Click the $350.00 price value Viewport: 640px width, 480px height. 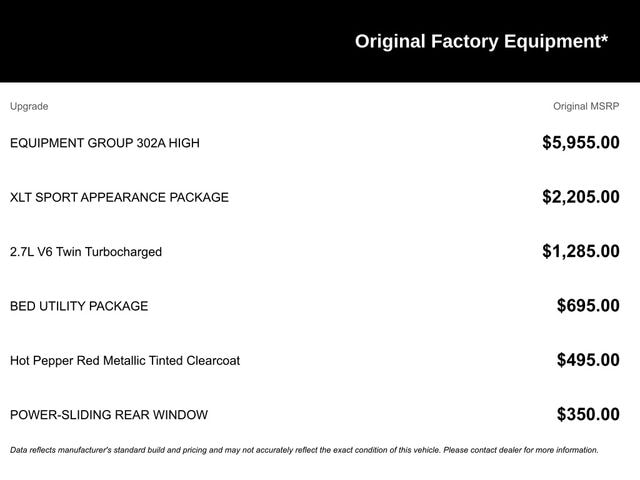[x=588, y=414]
